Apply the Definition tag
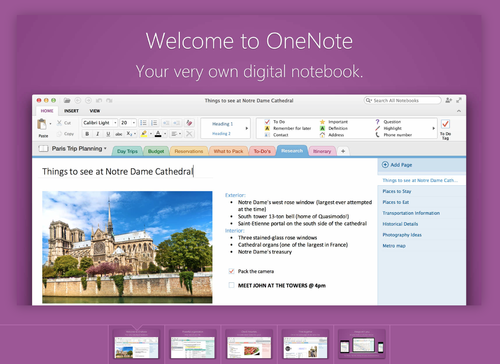500x364 pixels. pyautogui.click(x=334, y=128)
